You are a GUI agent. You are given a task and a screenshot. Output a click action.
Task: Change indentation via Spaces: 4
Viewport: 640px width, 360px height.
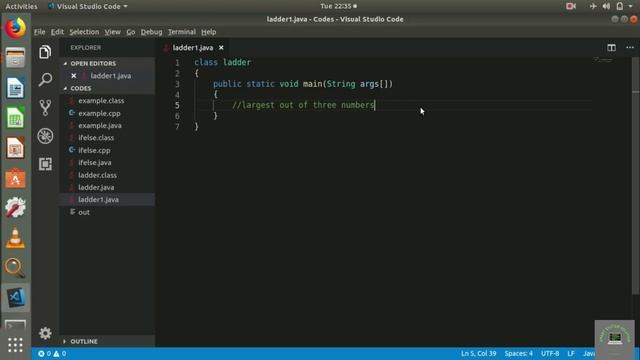pyautogui.click(x=518, y=353)
